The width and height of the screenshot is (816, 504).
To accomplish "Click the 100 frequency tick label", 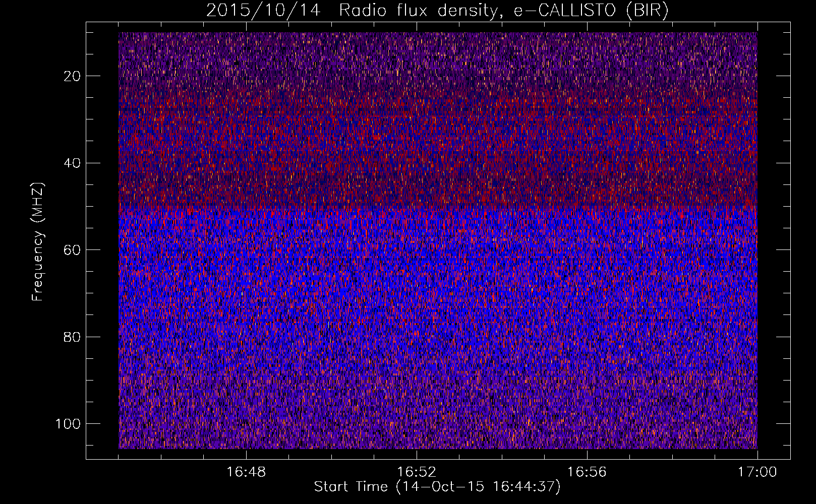I will pyautogui.click(x=68, y=424).
